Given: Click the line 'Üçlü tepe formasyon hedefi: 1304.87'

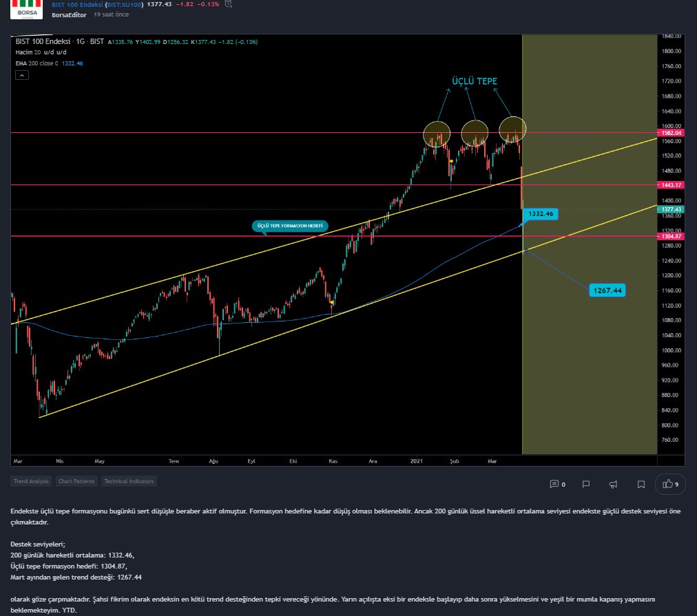Looking at the screenshot, I should [x=69, y=566].
